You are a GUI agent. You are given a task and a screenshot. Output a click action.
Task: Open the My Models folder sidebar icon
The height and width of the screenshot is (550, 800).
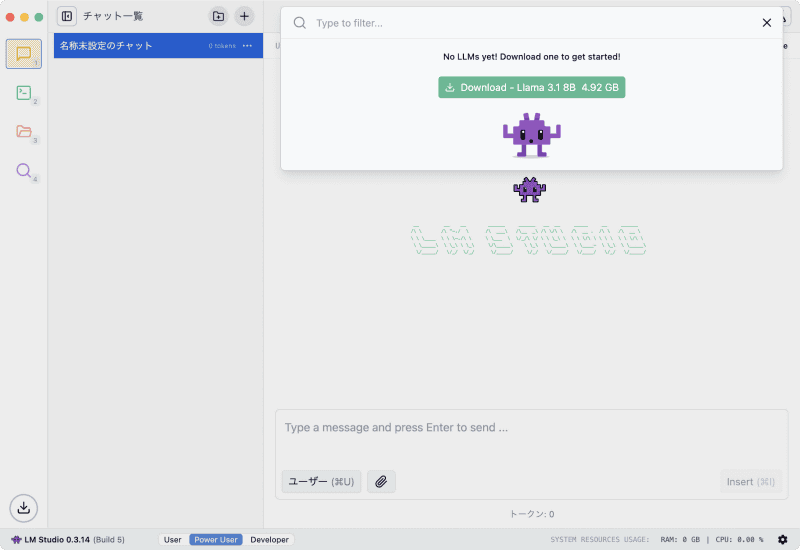(x=23, y=131)
